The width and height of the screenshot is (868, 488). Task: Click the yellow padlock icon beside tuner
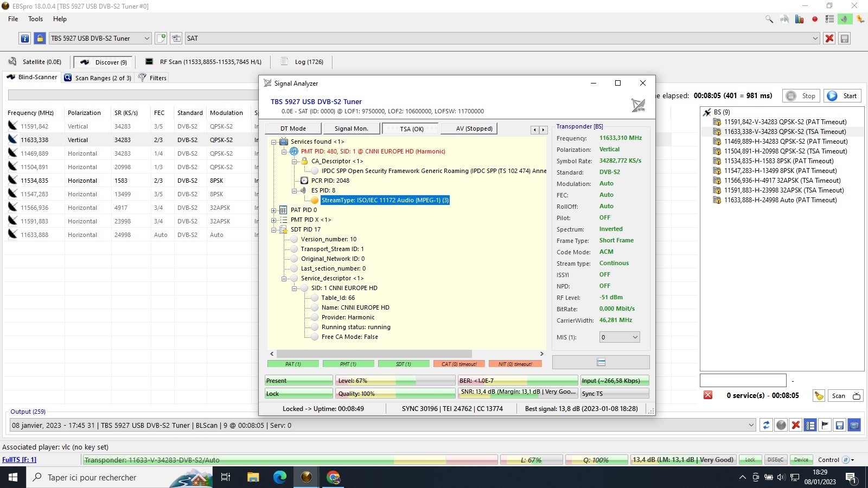tap(40, 38)
